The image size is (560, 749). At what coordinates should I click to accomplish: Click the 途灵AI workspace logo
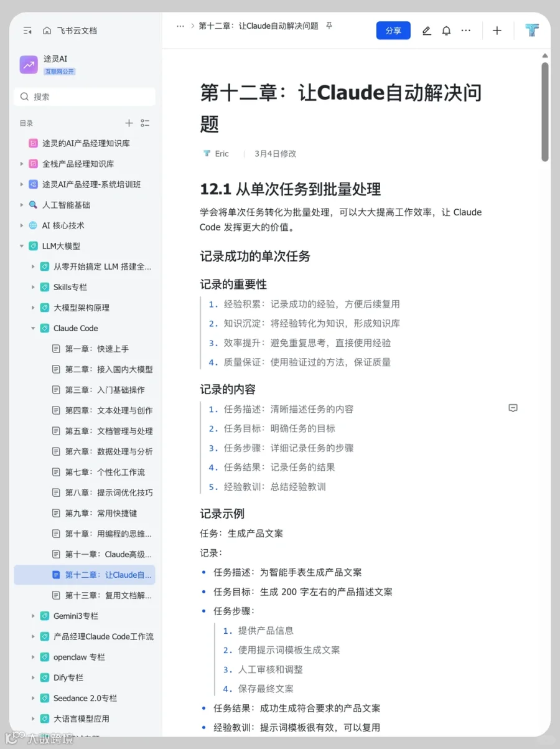(x=29, y=65)
